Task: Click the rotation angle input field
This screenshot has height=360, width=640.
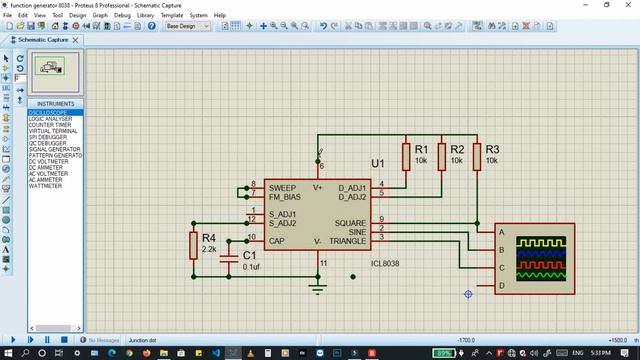Action: point(20,78)
